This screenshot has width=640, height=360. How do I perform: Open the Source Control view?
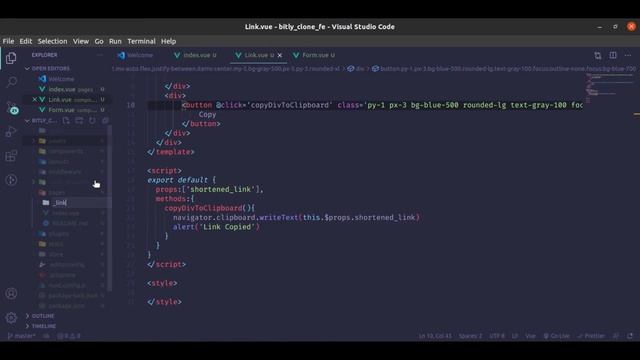click(x=11, y=108)
